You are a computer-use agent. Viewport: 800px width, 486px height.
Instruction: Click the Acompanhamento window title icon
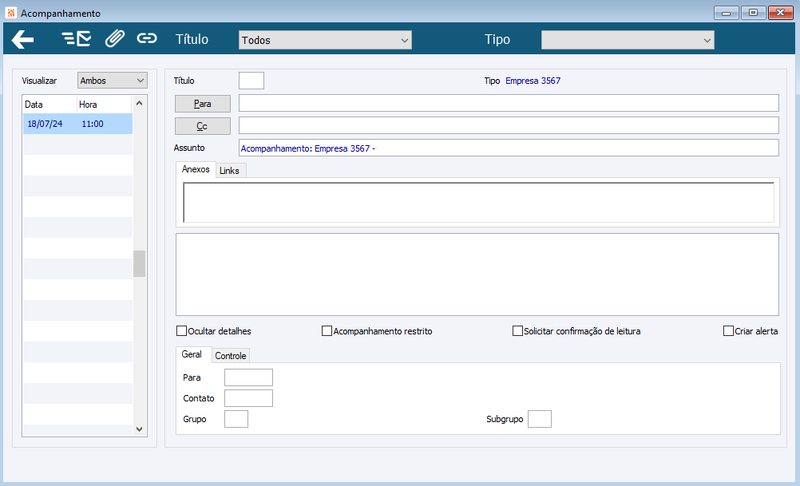11,13
